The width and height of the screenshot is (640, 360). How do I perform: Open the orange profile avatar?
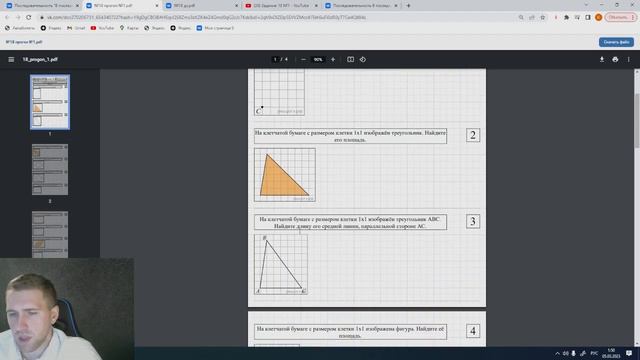pos(598,18)
